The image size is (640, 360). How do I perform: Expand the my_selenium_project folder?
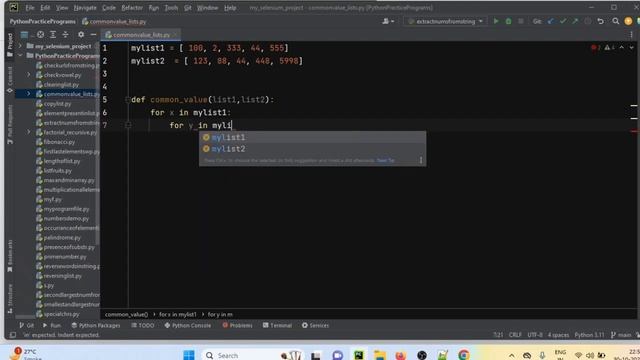click(x=20, y=46)
